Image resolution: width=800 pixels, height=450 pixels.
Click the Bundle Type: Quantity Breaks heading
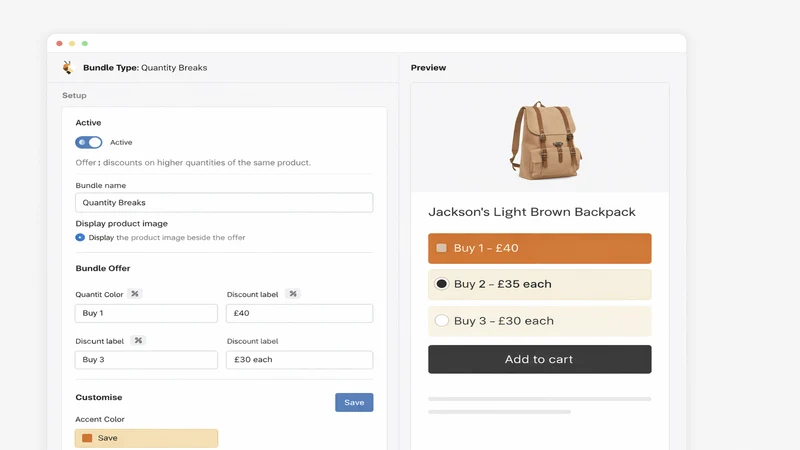(145, 67)
